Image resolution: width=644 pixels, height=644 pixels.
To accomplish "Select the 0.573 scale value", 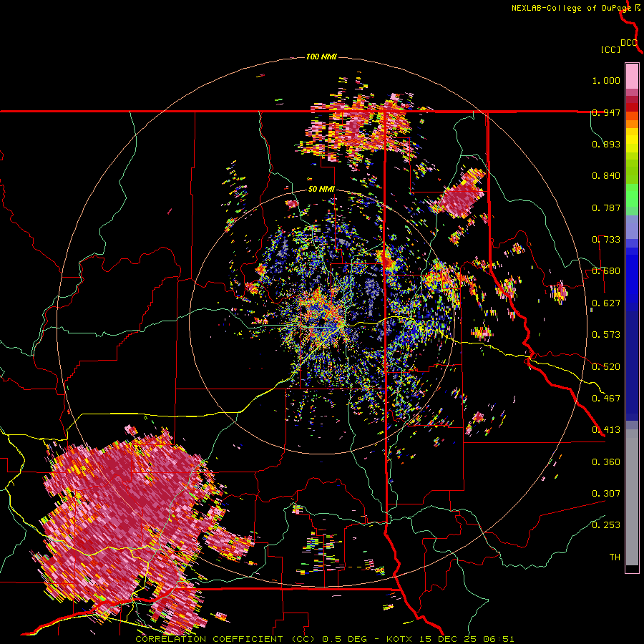I will (x=606, y=335).
